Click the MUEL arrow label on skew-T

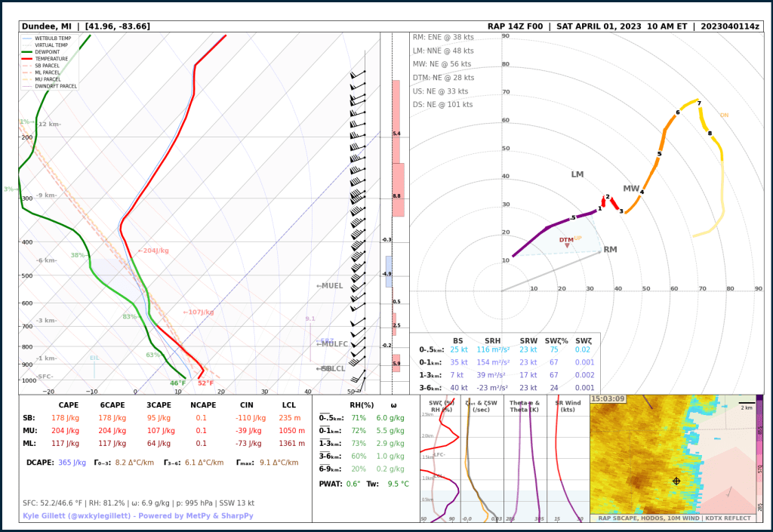[x=329, y=286]
